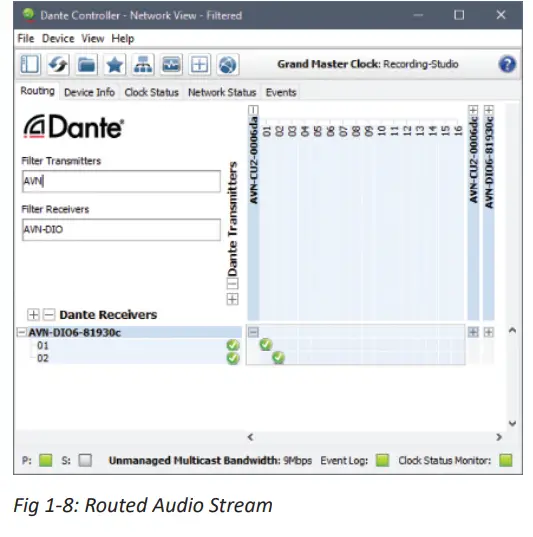Minimize the Dante Controller window
The height and width of the screenshot is (537, 533).
pyautogui.click(x=418, y=15)
